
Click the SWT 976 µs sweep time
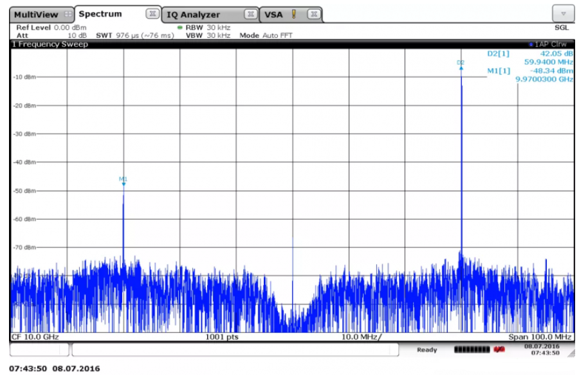135,35
